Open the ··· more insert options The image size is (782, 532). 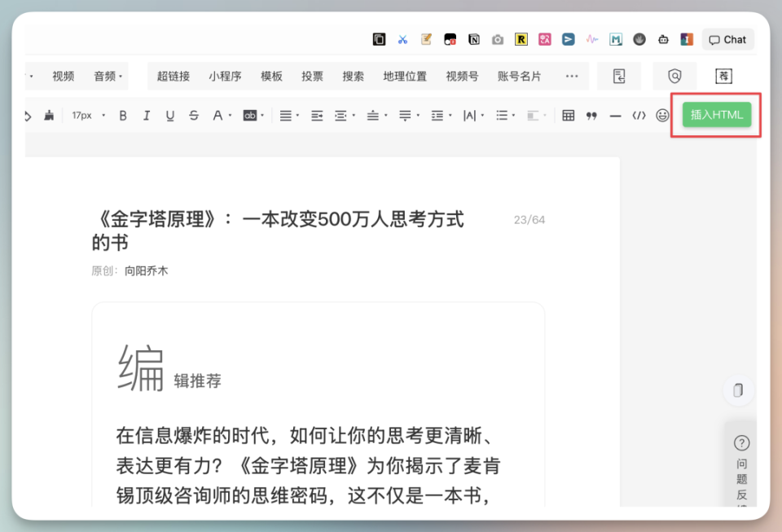tap(572, 77)
